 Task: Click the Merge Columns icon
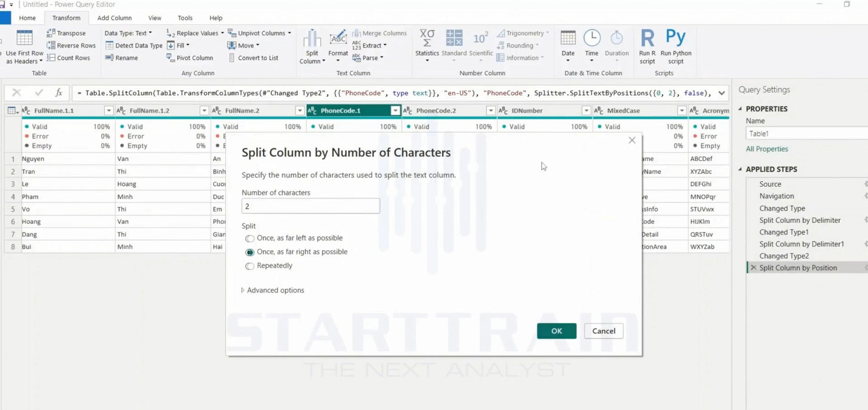click(x=357, y=33)
